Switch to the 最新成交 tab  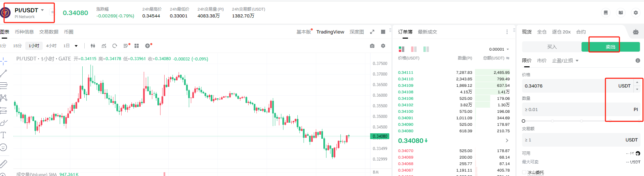(x=427, y=32)
